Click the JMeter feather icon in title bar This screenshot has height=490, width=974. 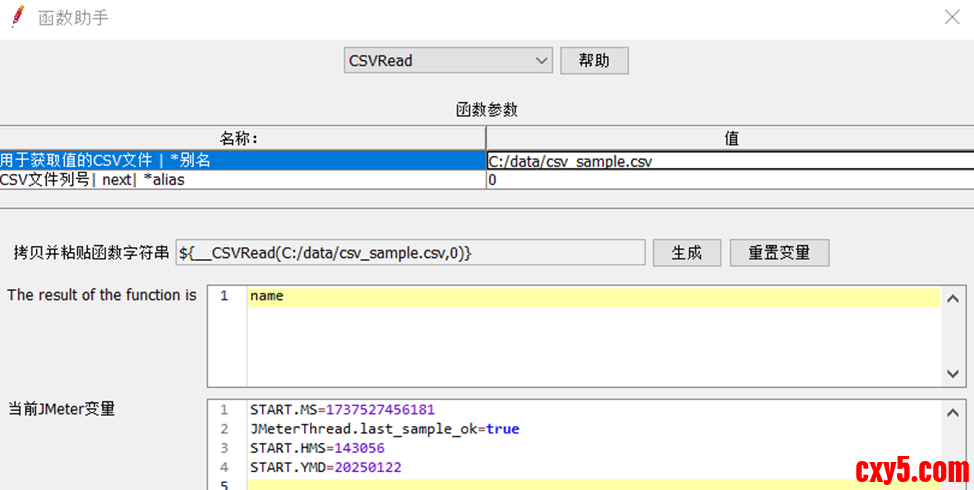[17, 17]
